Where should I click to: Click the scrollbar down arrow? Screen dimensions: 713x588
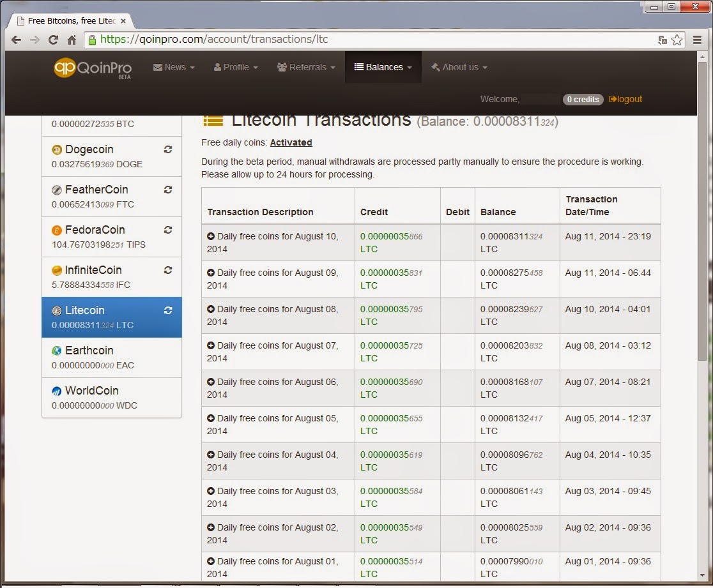coord(703,575)
